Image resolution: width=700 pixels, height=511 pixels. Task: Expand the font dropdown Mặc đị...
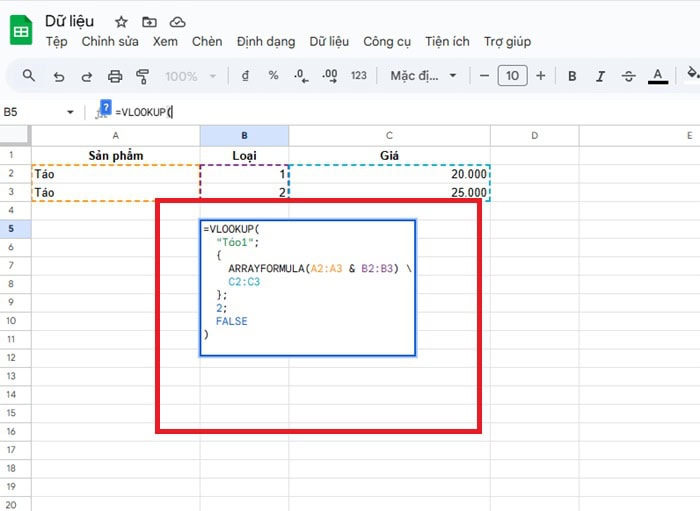coord(424,76)
